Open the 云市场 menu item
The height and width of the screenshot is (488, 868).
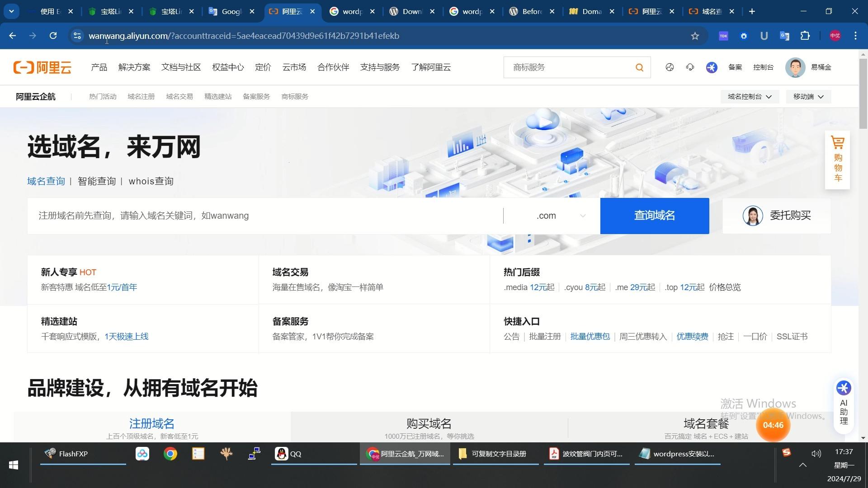click(294, 67)
